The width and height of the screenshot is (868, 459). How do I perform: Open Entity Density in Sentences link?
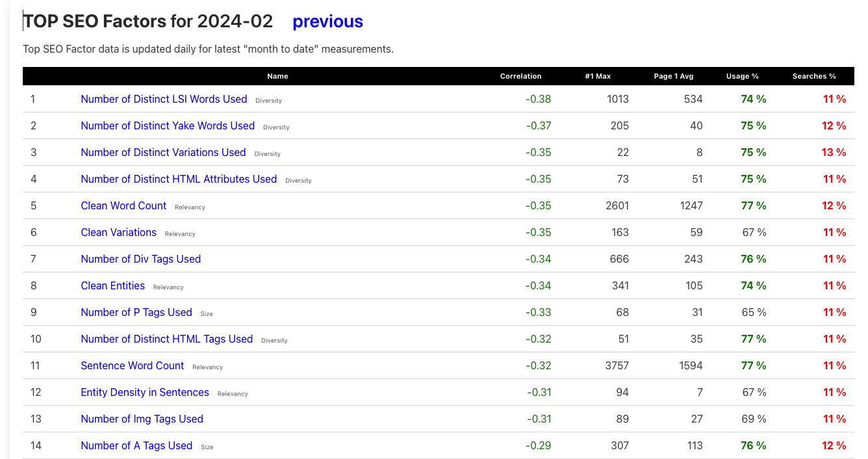[x=145, y=392]
